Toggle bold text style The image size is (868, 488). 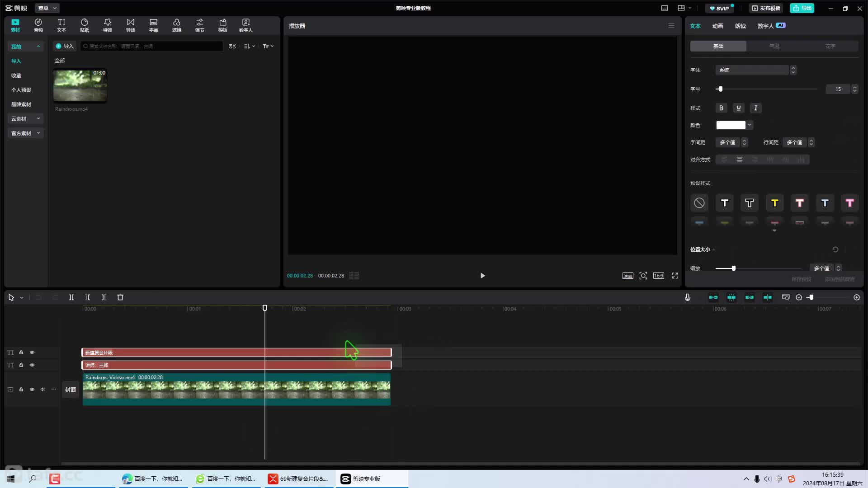pyautogui.click(x=722, y=108)
